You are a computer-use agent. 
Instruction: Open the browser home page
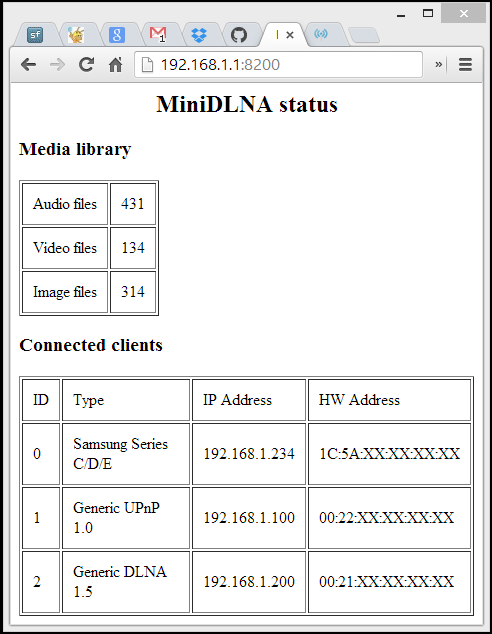(x=116, y=64)
